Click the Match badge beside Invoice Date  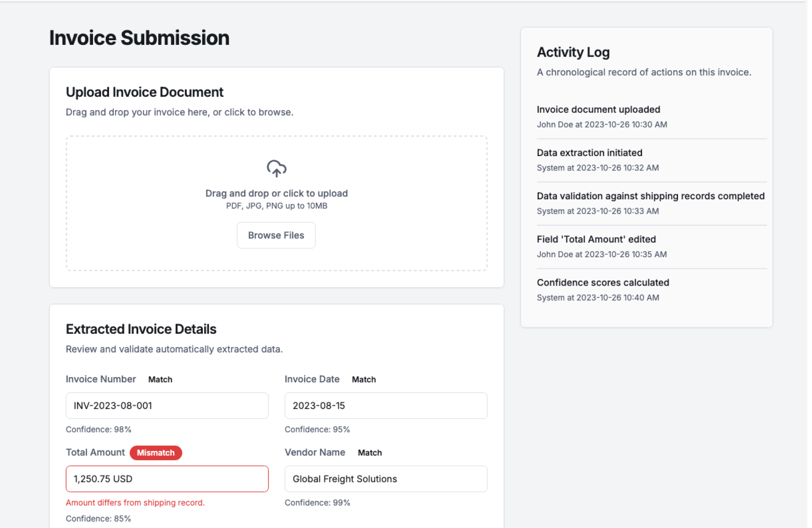pyautogui.click(x=364, y=379)
